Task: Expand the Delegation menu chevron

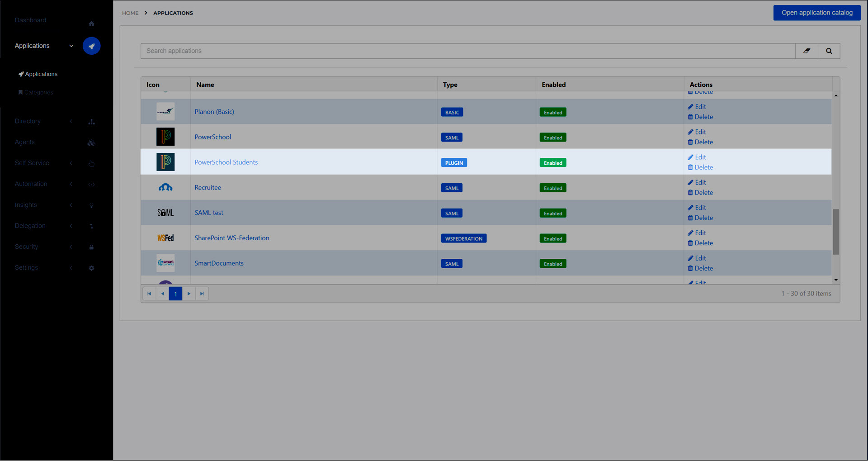Action: [71, 226]
